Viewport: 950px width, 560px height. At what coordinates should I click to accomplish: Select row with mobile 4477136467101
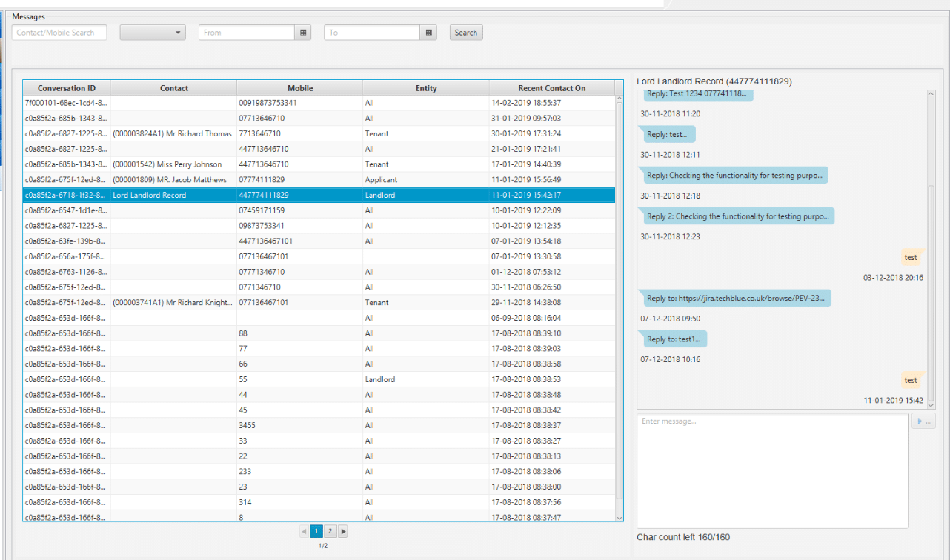tap(319, 241)
